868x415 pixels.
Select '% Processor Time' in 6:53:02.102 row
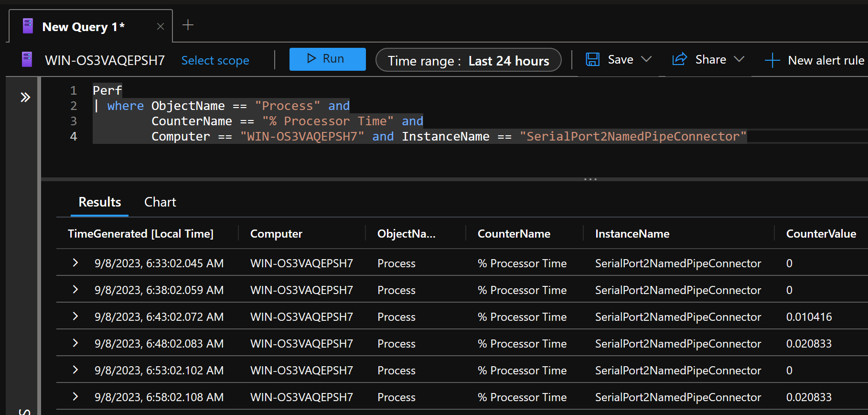click(x=522, y=371)
